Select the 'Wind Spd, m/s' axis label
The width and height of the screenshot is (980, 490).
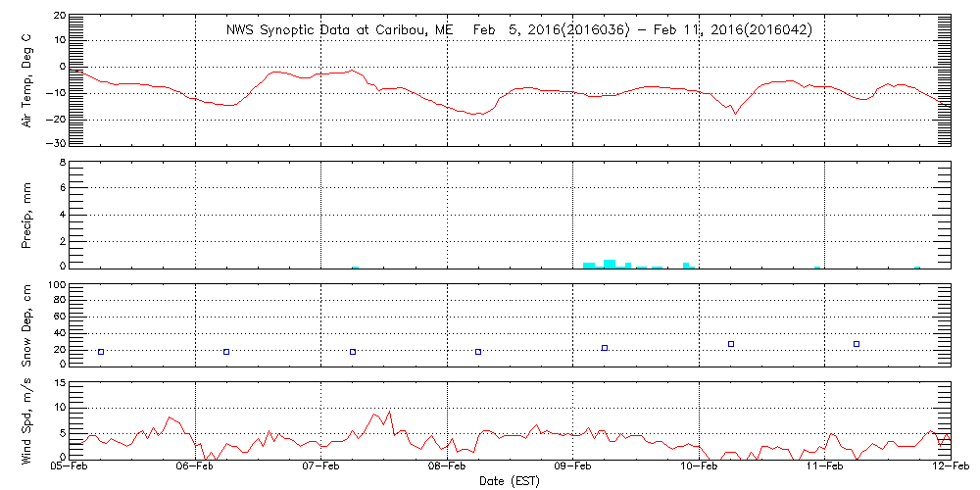[x=26, y=421]
